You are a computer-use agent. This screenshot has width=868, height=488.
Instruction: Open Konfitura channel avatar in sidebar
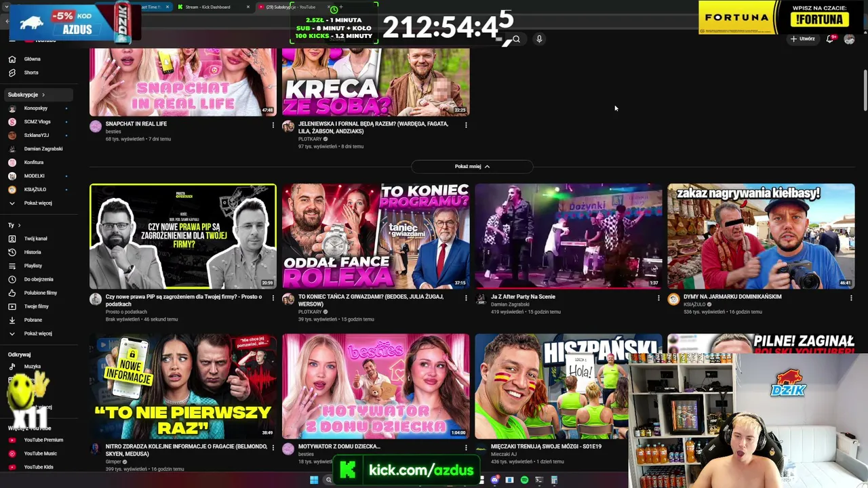(12, 163)
